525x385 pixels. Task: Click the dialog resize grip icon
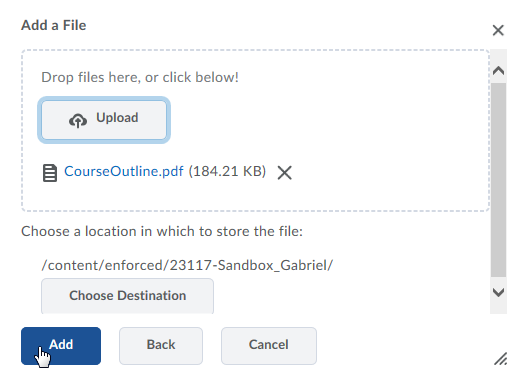(x=501, y=359)
